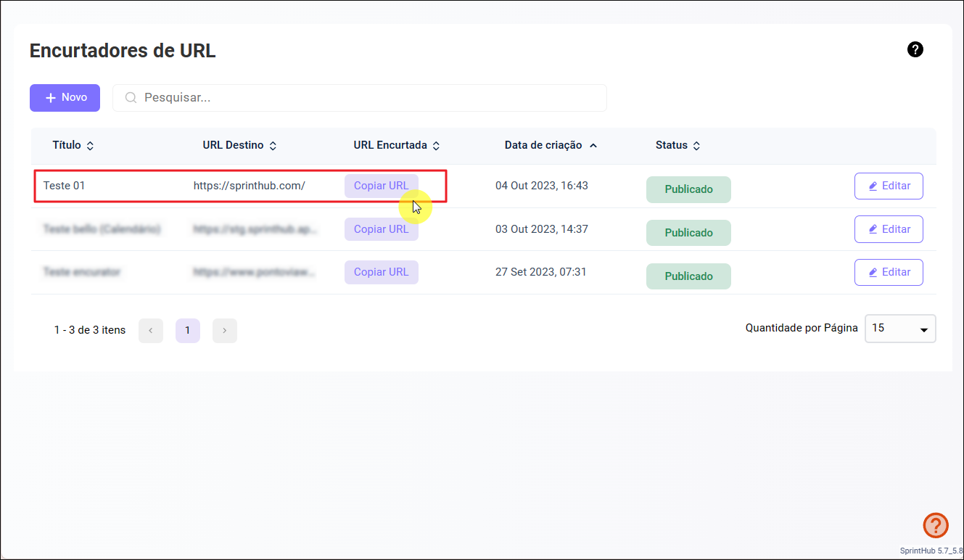Click the Novo button

coord(65,98)
